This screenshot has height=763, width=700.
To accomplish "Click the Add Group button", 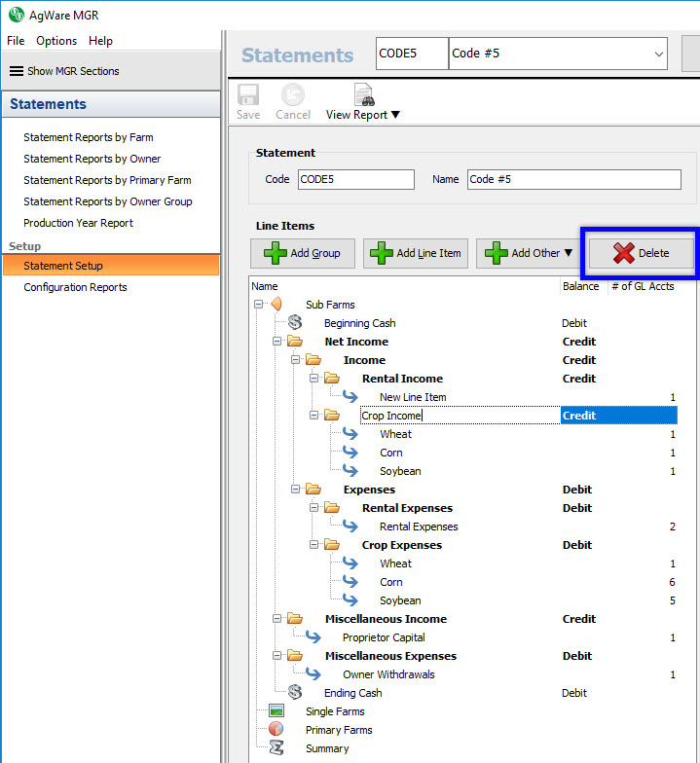I will 302,253.
